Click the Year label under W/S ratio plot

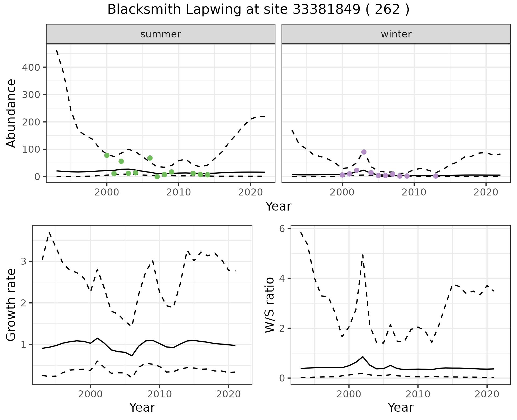400,407
